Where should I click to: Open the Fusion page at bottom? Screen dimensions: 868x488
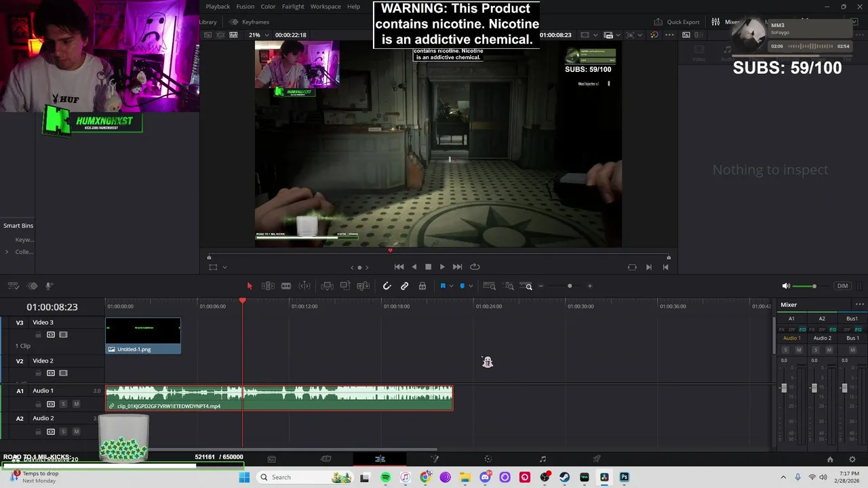pos(435,459)
